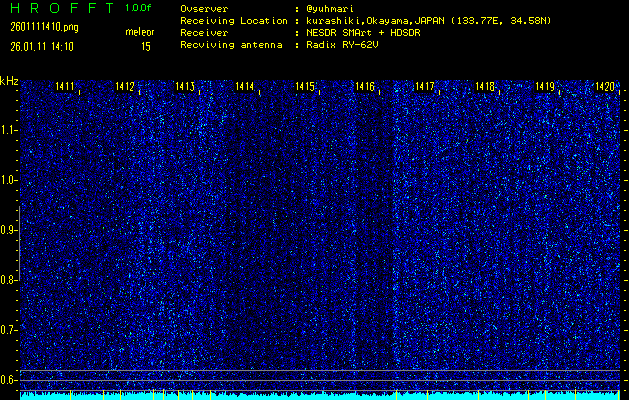Screen dimensions: 629x400
Task: Click the meteor count label
Action: pyautogui.click(x=140, y=32)
